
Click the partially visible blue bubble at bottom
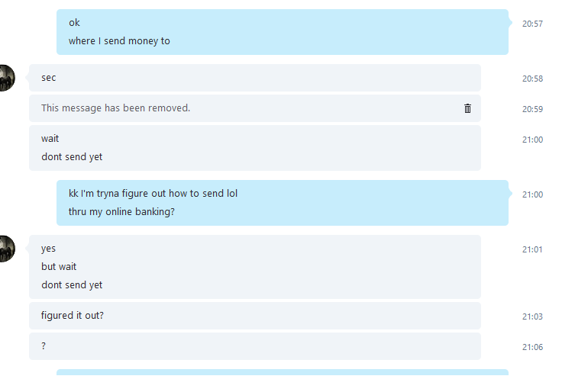pyautogui.click(x=283, y=372)
